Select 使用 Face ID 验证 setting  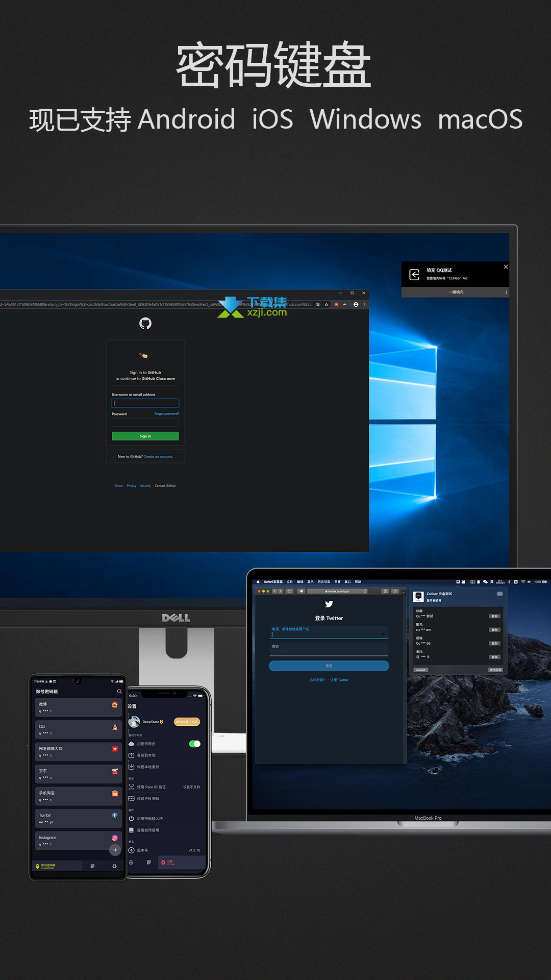pos(164,787)
